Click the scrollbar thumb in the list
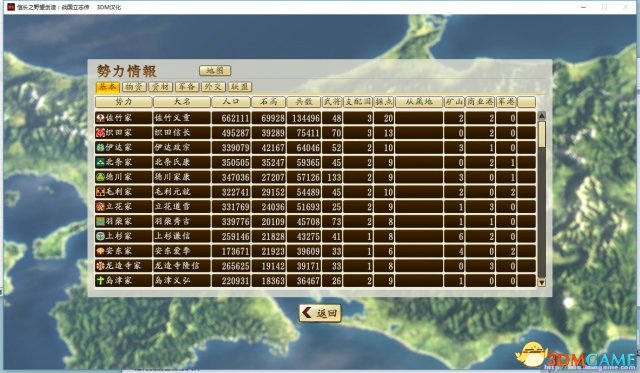 pos(542,134)
